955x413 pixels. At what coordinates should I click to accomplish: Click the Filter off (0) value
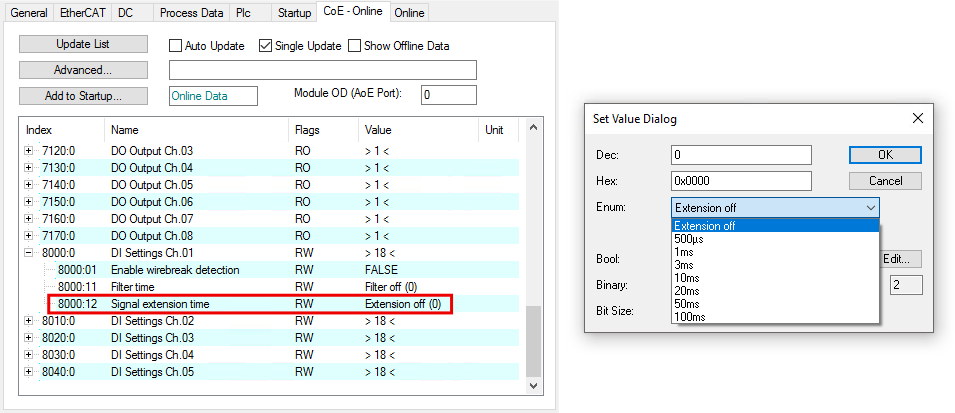391,287
